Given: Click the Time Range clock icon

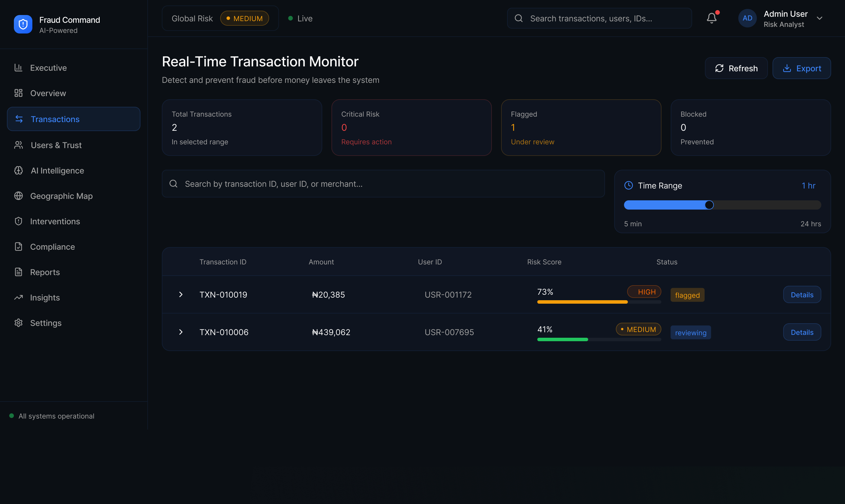Looking at the screenshot, I should 629,185.
